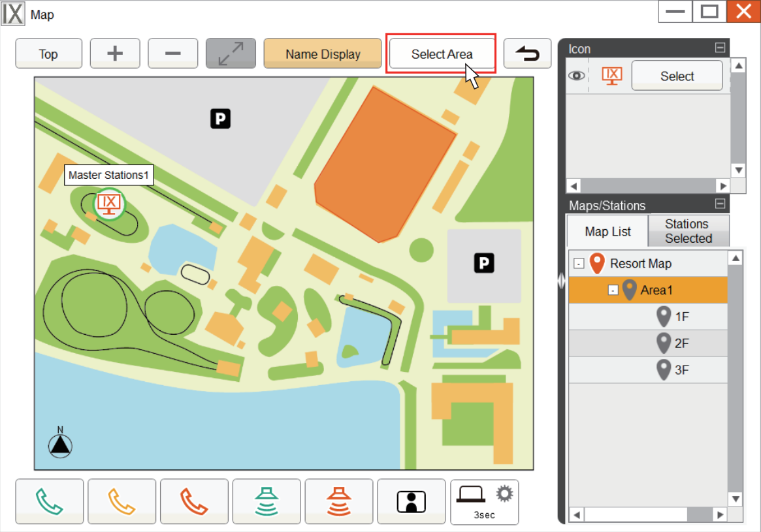Click the back arrow button
761x532 pixels.
click(527, 54)
